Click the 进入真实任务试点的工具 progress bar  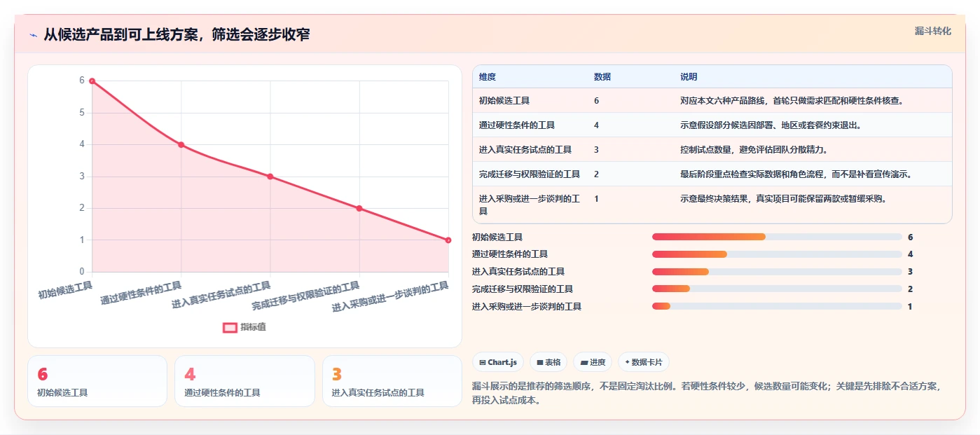777,272
